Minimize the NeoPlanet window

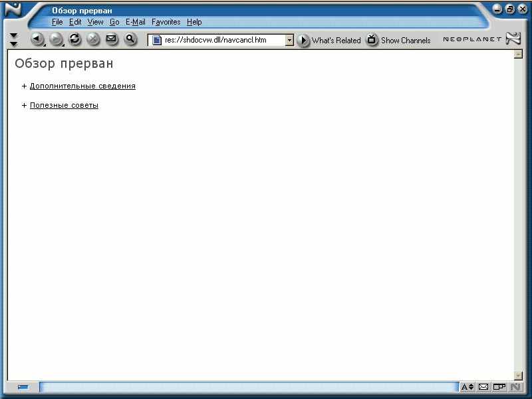(497, 9)
